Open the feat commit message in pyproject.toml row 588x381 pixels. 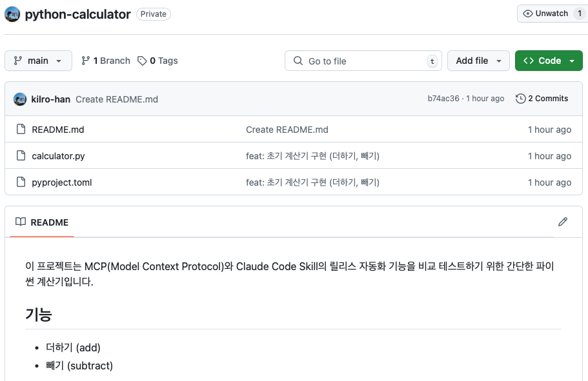point(312,182)
